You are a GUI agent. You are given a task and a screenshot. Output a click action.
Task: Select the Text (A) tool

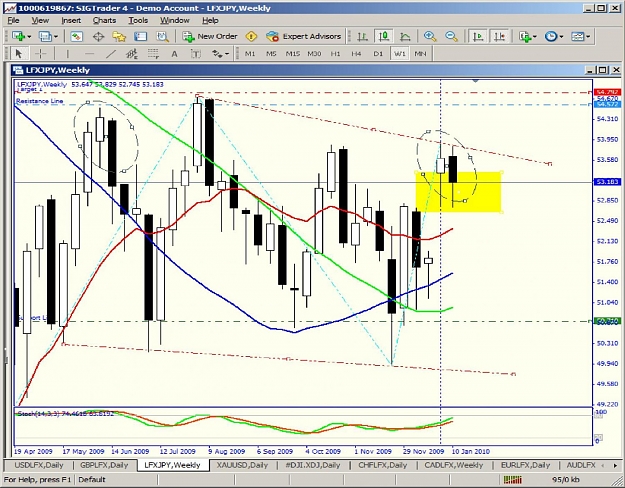174,53
